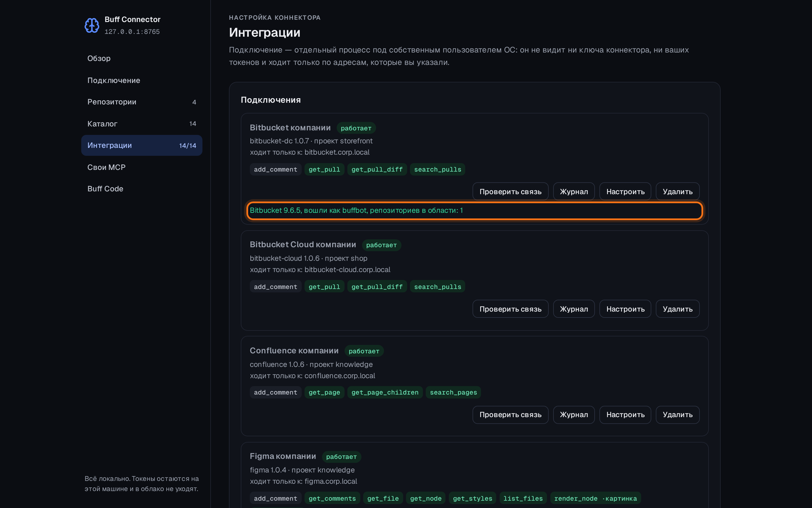
Task: Click get_comments tag in Figma card
Action: click(332, 498)
